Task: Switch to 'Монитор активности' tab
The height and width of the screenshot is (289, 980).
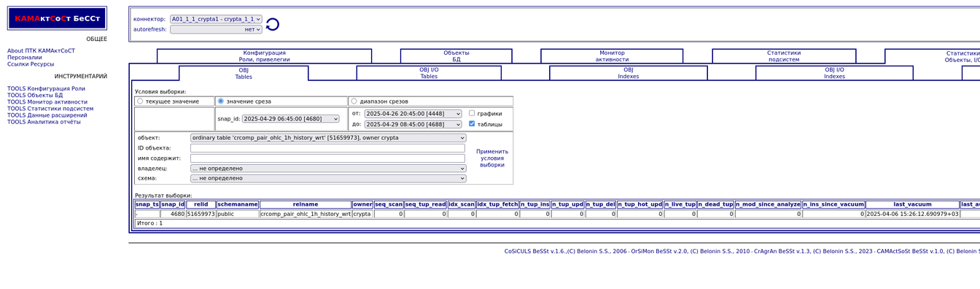Action: click(612, 56)
